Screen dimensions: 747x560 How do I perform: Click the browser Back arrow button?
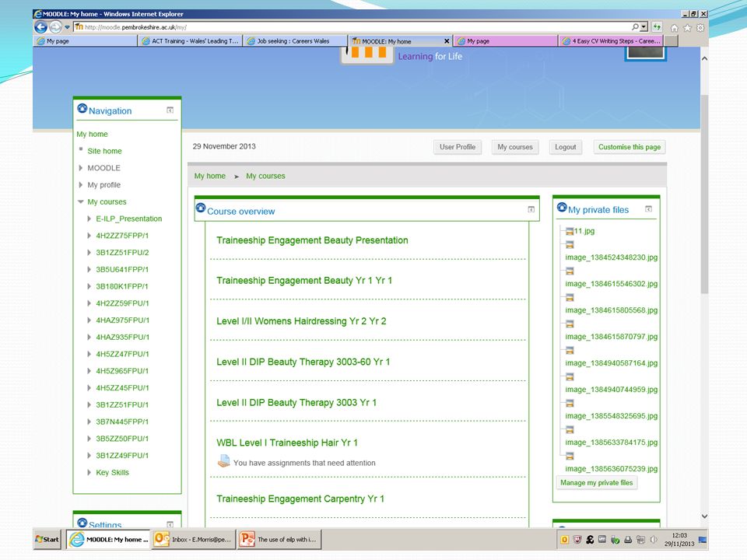pos(41,27)
